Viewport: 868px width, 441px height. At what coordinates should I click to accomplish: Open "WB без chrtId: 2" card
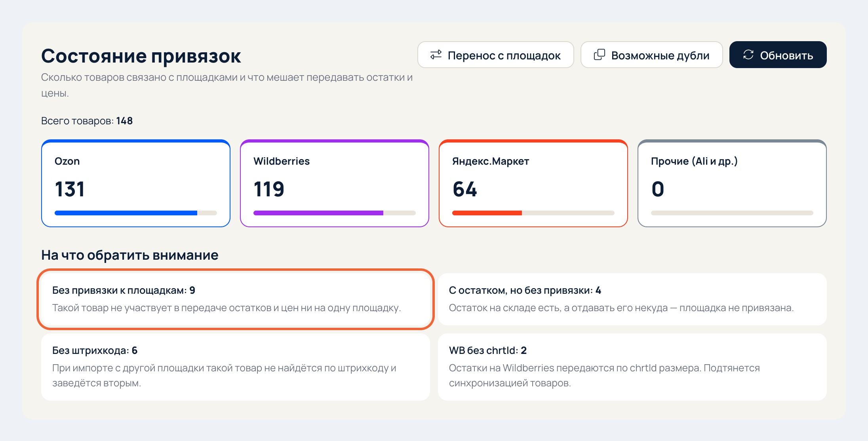(x=632, y=367)
